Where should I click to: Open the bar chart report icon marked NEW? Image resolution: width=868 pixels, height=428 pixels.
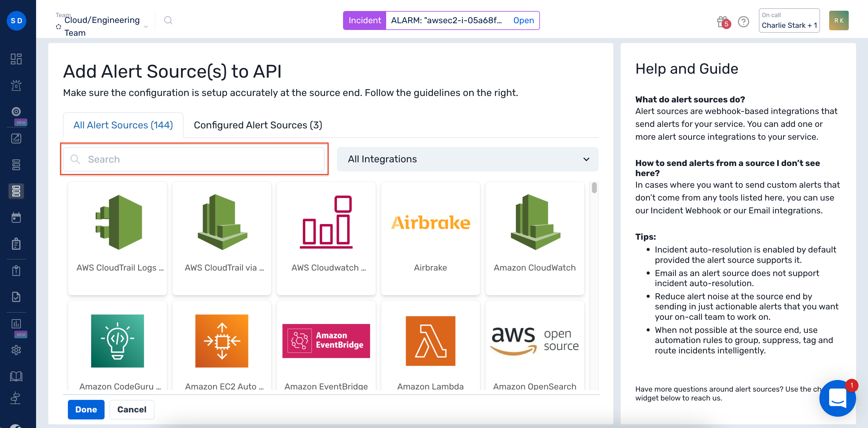tap(16, 324)
